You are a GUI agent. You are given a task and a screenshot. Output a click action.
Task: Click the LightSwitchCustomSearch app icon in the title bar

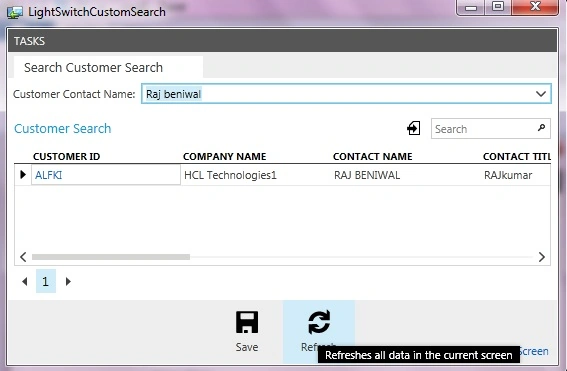tap(15, 13)
